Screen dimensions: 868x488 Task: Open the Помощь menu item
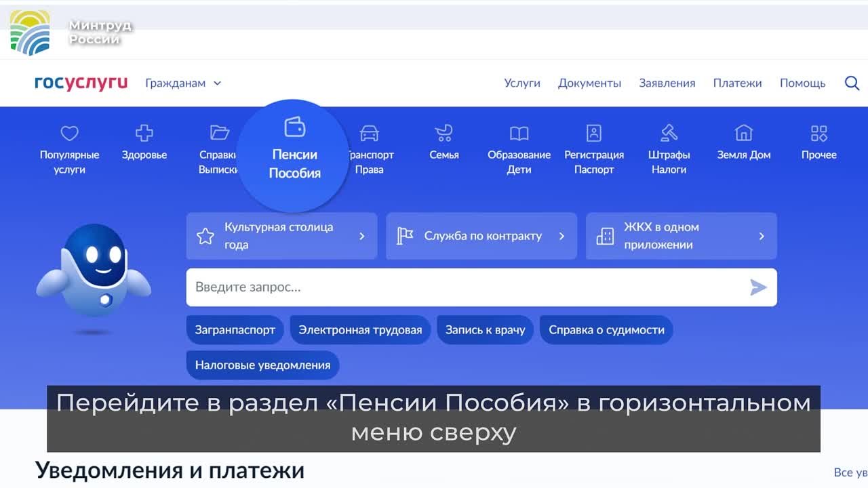[802, 83]
